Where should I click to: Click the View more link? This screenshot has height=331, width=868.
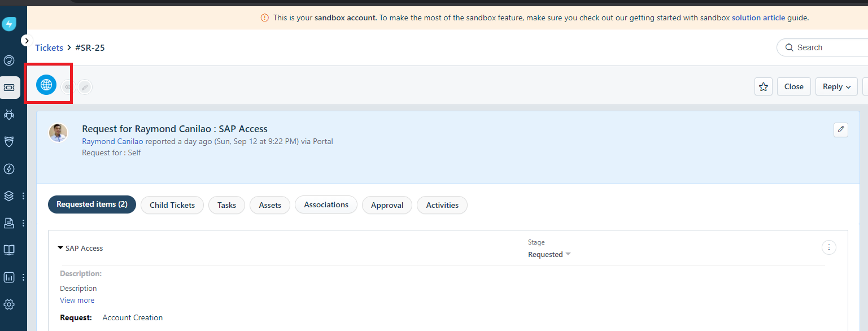(77, 300)
